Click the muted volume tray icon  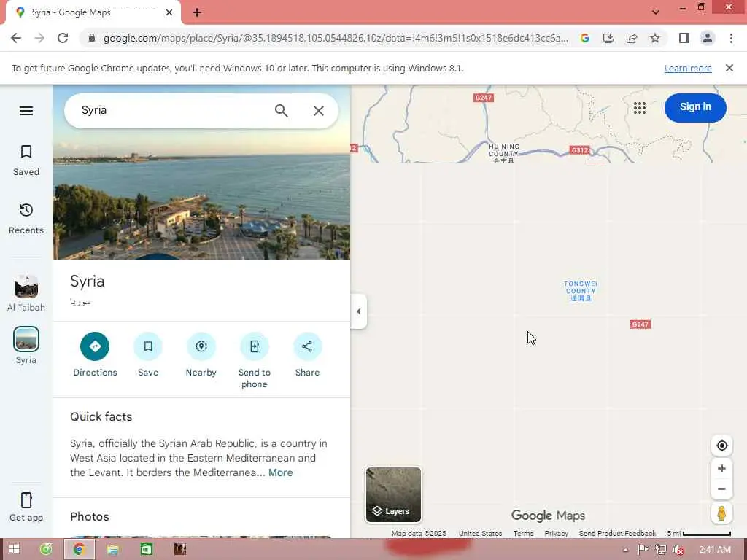point(678,550)
